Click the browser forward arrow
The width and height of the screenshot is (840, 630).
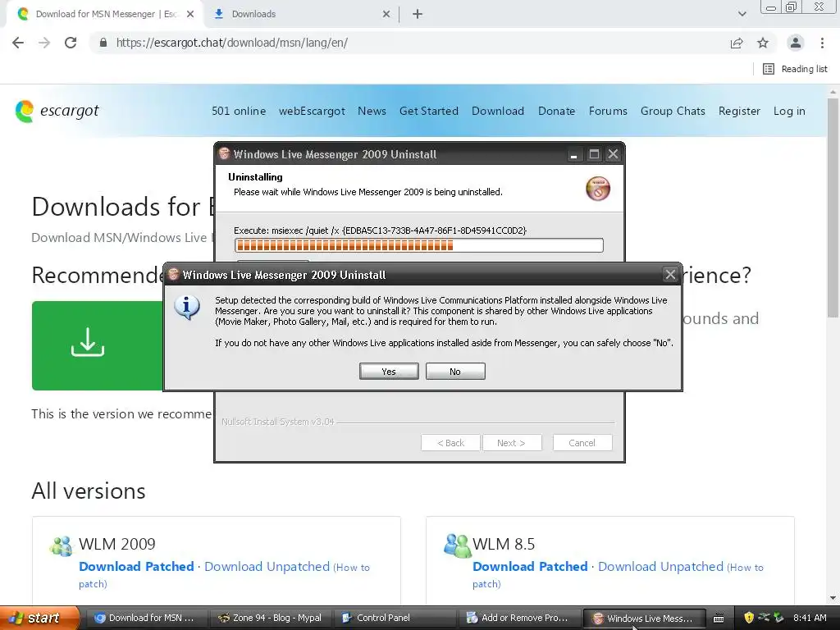(44, 43)
